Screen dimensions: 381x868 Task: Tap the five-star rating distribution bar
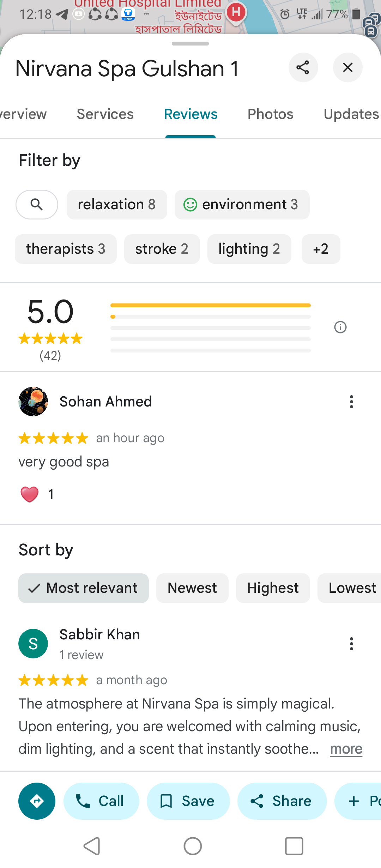pyautogui.click(x=210, y=305)
